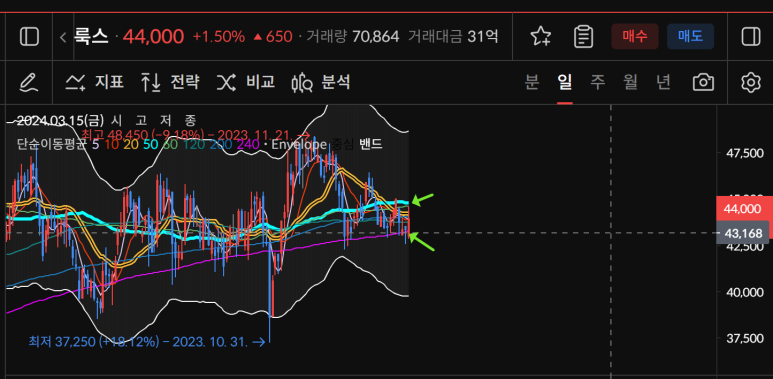Open the clipboard memo icon
The height and width of the screenshot is (379, 773).
(583, 37)
